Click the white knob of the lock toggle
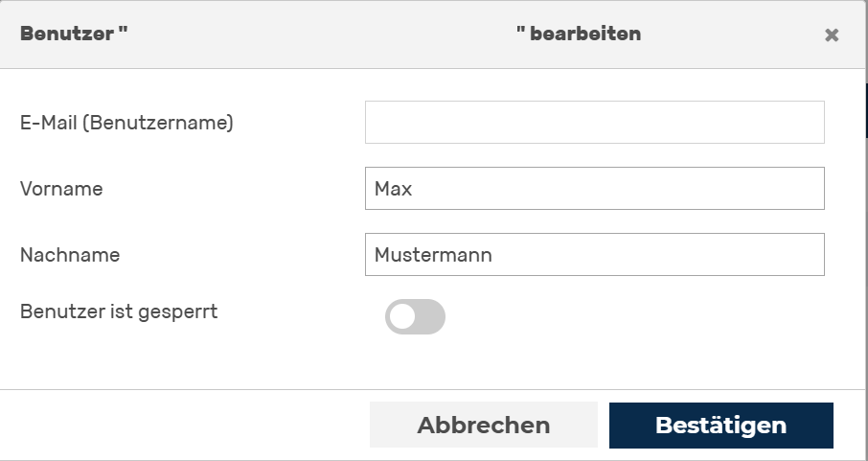This screenshot has height=461, width=868. (x=401, y=317)
